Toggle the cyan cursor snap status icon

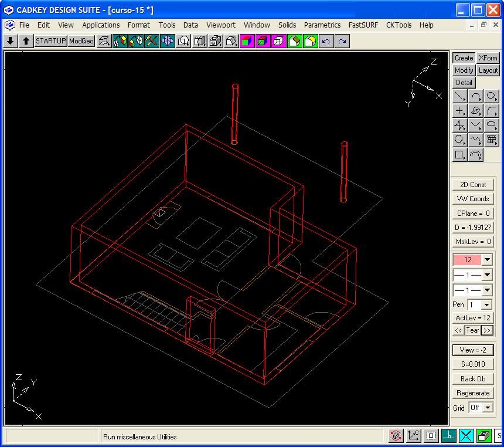pos(466,436)
